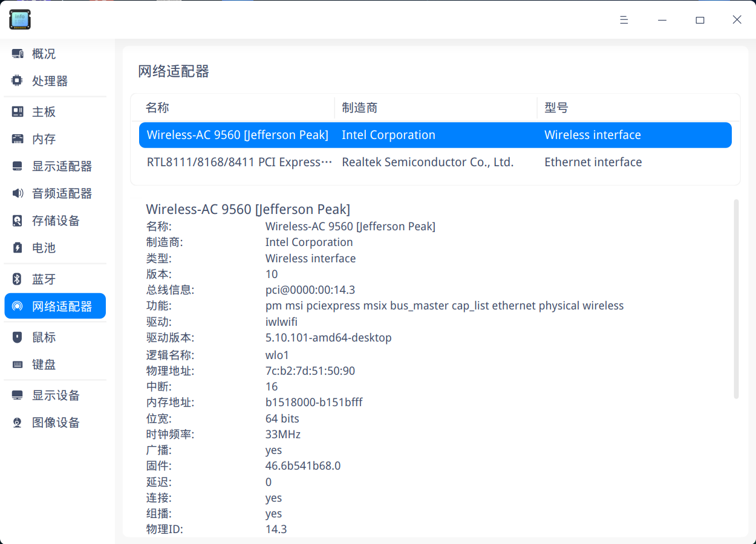
Task: Click Intel Corporation in the selected row
Action: (x=388, y=135)
